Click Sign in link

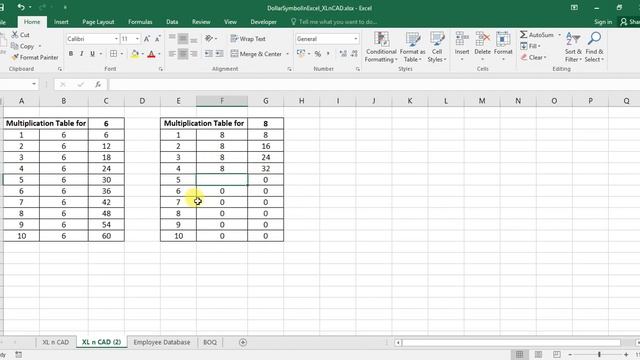pos(603,22)
